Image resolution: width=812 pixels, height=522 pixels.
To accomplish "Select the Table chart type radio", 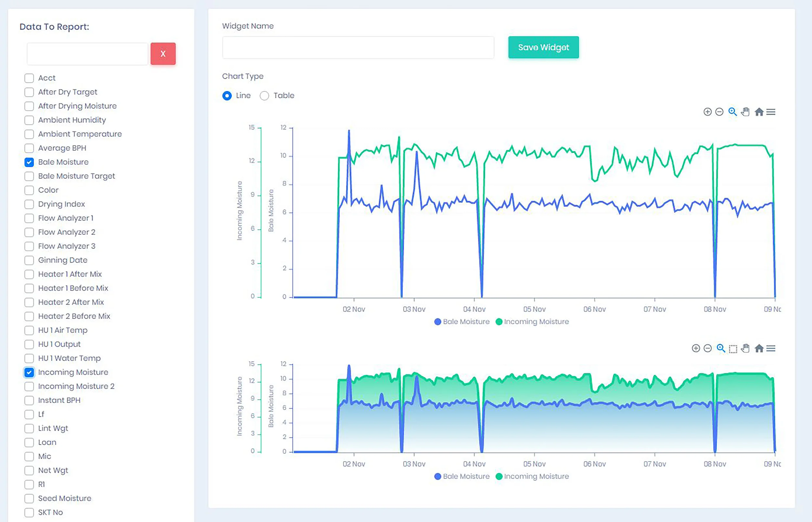I will (x=264, y=96).
